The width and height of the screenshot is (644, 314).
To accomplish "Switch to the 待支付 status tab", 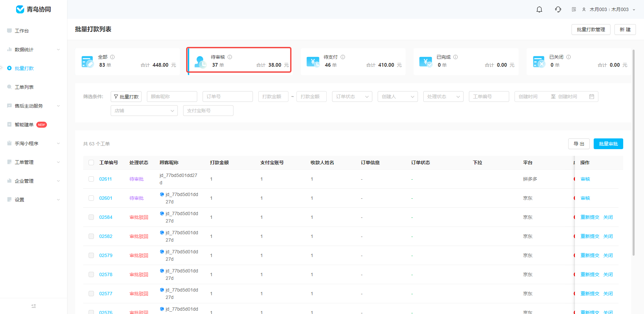I will (x=353, y=62).
